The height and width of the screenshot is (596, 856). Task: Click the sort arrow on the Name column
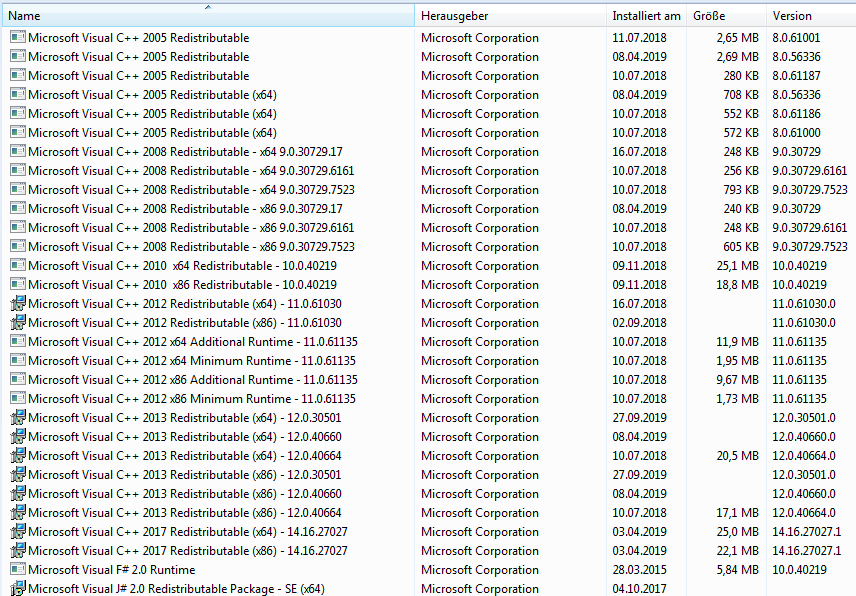208,9
